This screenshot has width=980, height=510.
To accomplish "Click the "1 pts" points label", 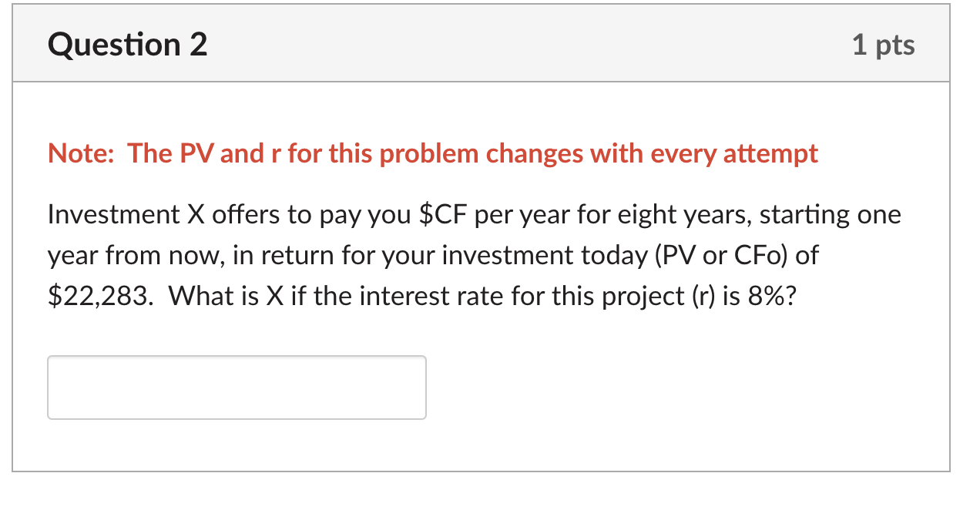I will click(883, 45).
